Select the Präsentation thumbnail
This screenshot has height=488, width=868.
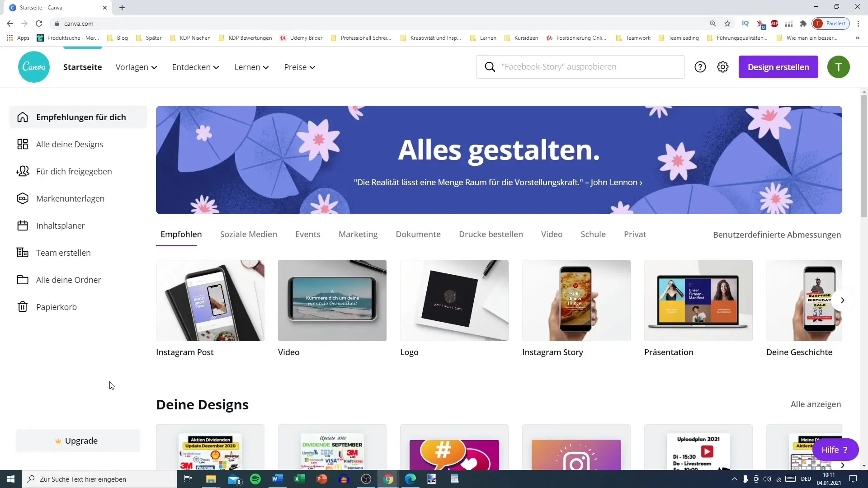[x=698, y=300]
